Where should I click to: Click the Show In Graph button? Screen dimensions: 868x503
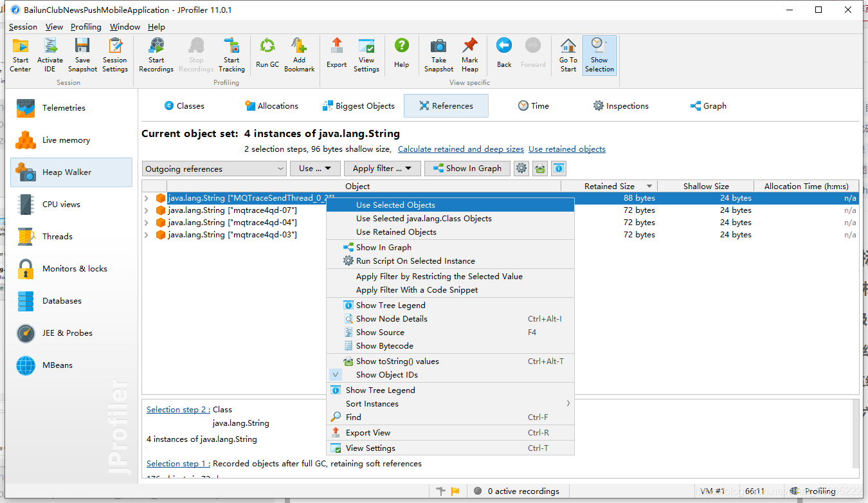(467, 169)
